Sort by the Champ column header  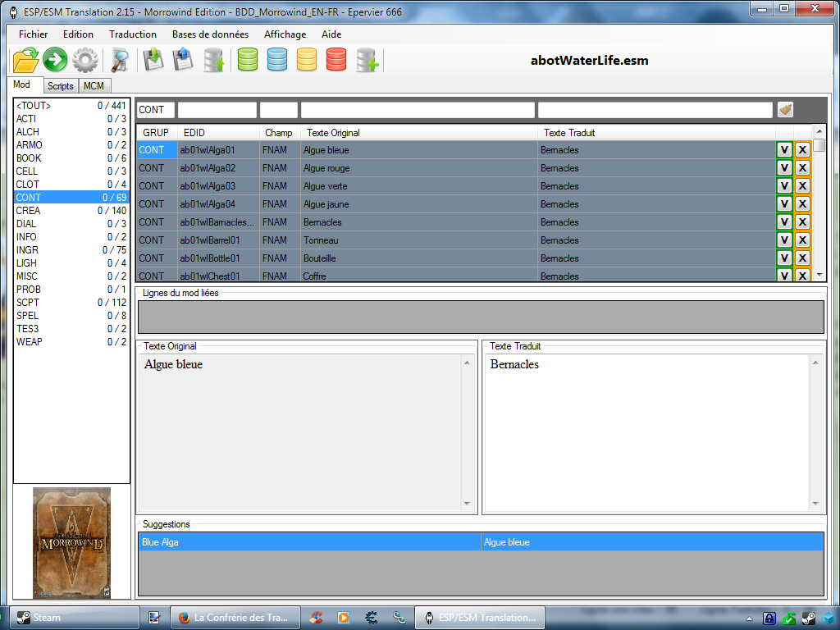click(x=280, y=133)
